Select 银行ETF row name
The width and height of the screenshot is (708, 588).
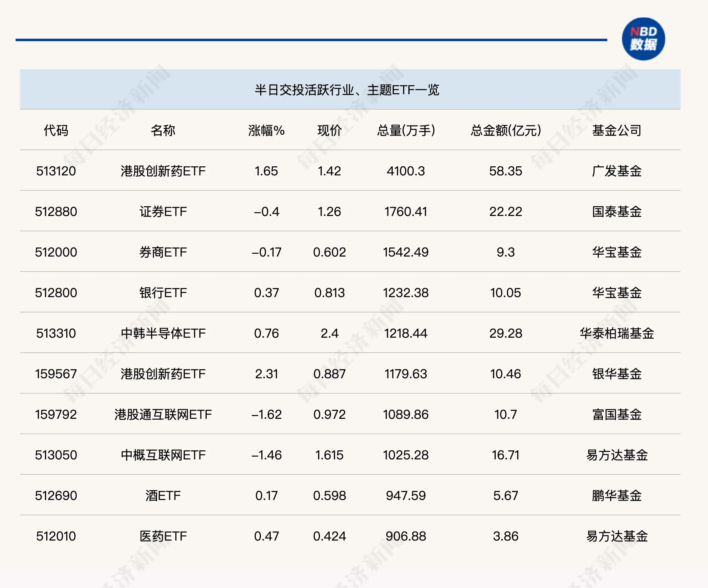(163, 293)
